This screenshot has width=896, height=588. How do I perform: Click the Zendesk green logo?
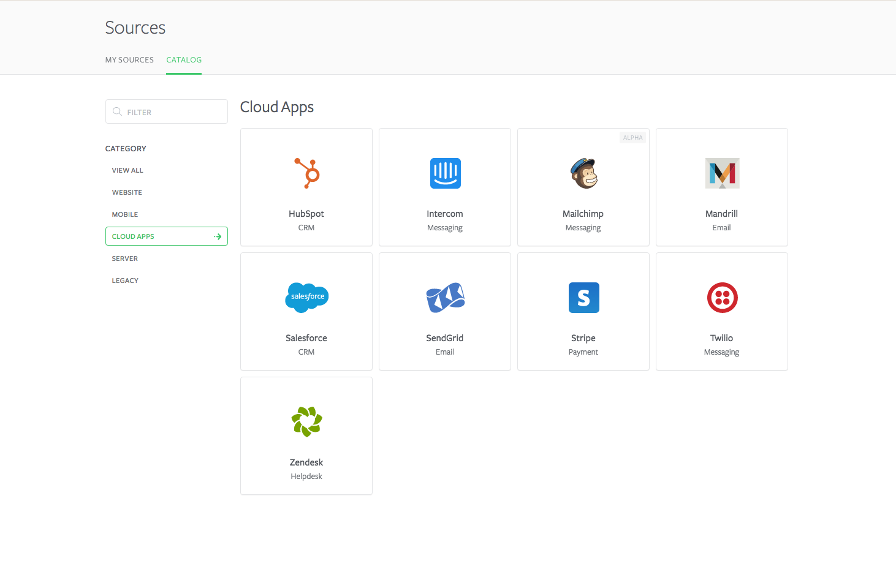tap(306, 421)
